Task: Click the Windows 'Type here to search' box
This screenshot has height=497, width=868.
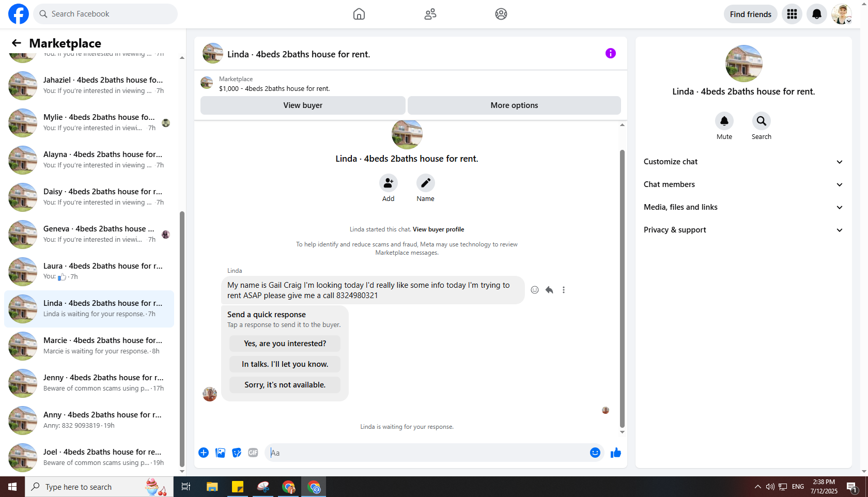Action: coord(99,487)
